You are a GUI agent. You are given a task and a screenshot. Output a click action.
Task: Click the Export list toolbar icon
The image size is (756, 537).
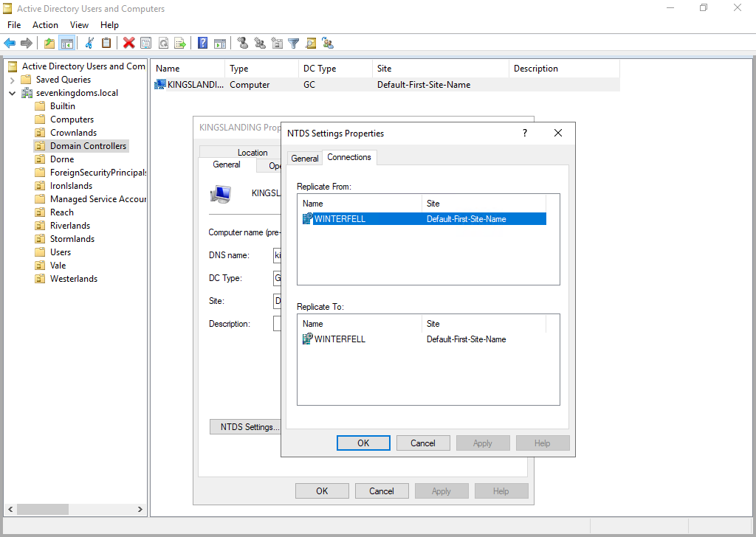coord(179,44)
